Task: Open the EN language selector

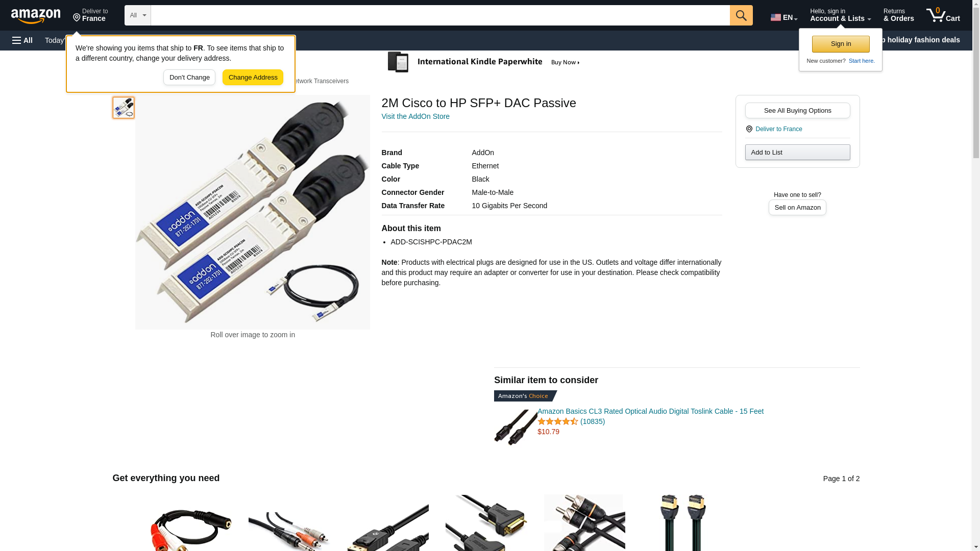Action: pos(783,17)
